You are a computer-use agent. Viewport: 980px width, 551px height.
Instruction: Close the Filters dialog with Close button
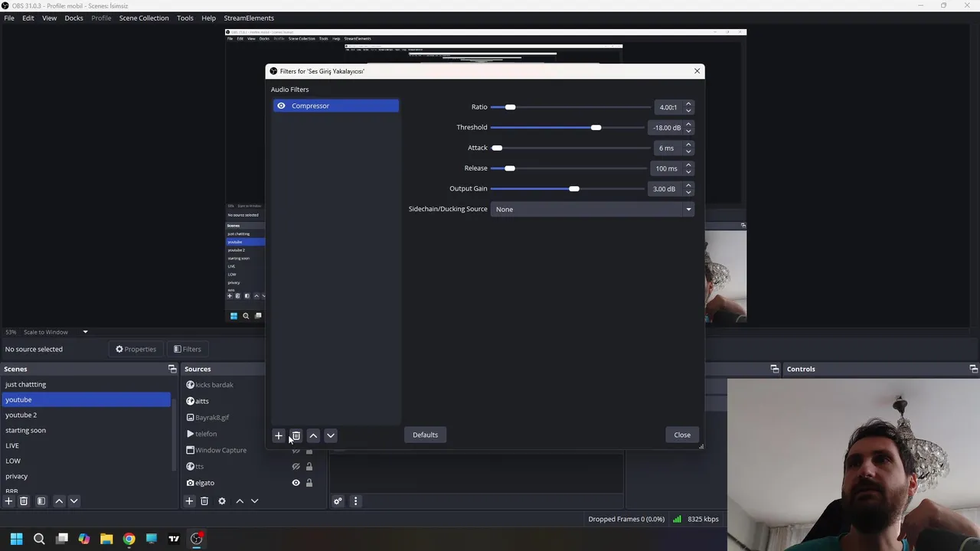(682, 435)
